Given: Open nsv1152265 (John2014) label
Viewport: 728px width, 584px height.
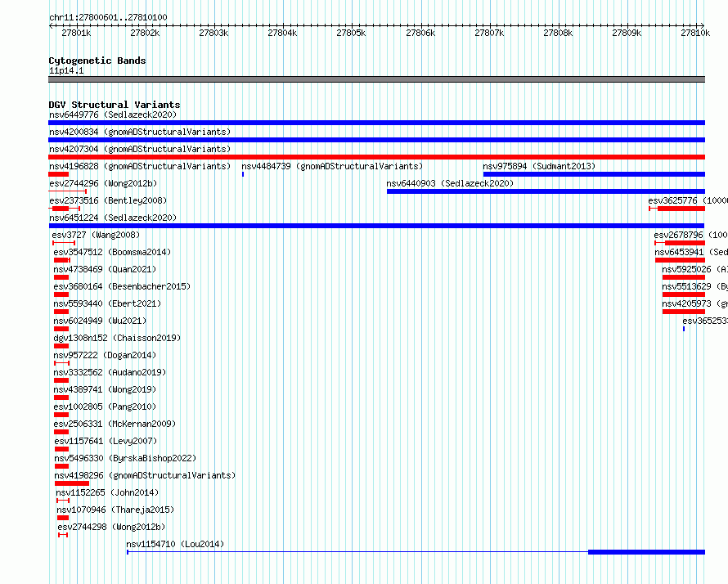Looking at the screenshot, I should [x=107, y=492].
